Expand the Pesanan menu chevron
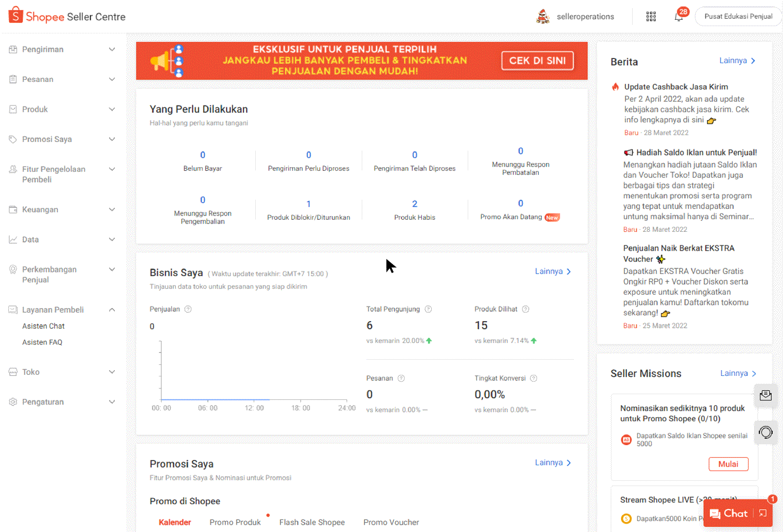The height and width of the screenshot is (532, 783). (112, 79)
